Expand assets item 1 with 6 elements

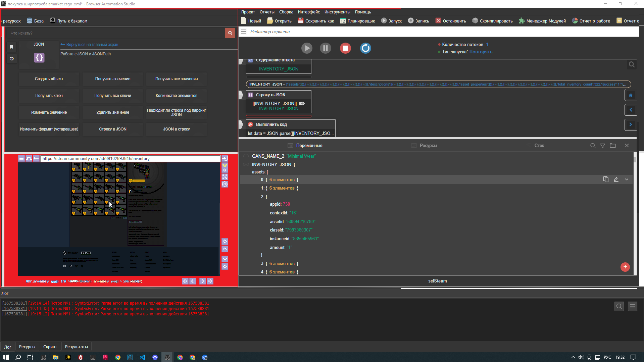coord(282,188)
